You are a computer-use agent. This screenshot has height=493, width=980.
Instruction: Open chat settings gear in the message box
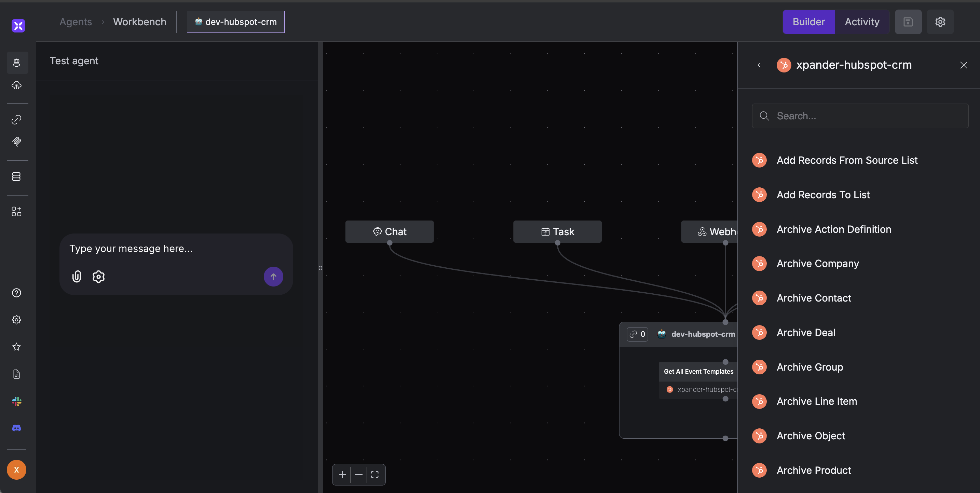tap(98, 276)
